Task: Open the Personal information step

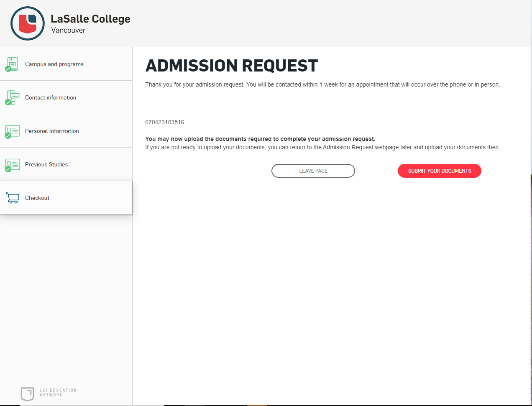Action: click(66, 131)
